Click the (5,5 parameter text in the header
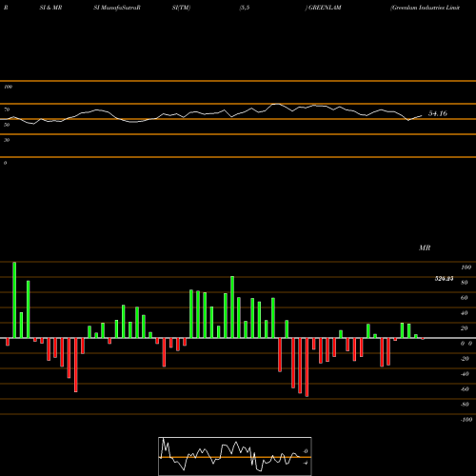This screenshot has height=476, width=476. pos(245,8)
